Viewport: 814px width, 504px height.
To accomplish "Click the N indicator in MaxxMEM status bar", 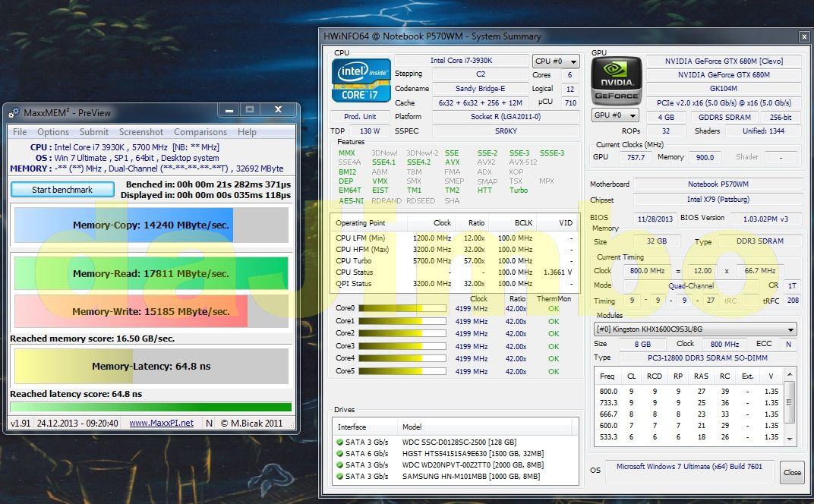I will (x=210, y=423).
